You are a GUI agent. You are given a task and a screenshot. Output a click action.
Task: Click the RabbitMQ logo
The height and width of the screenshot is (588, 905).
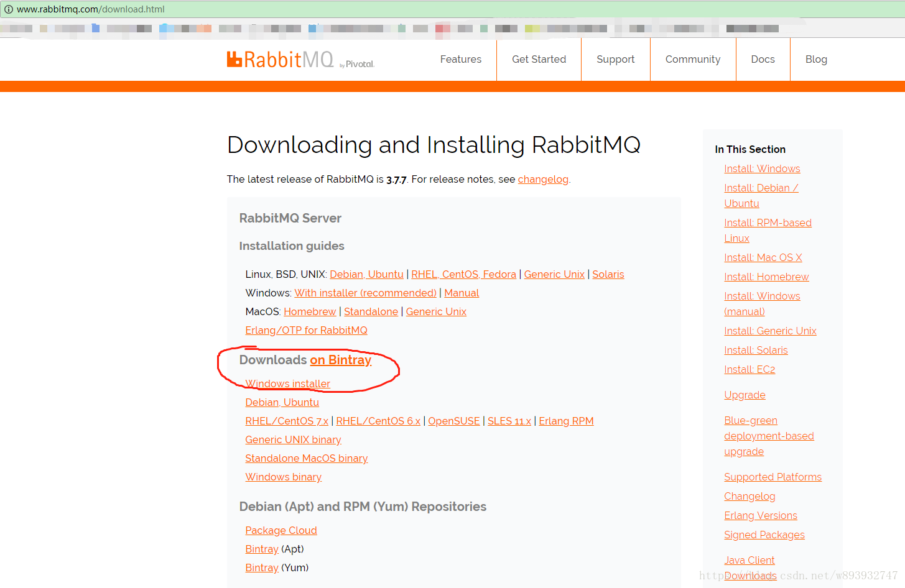pyautogui.click(x=300, y=60)
